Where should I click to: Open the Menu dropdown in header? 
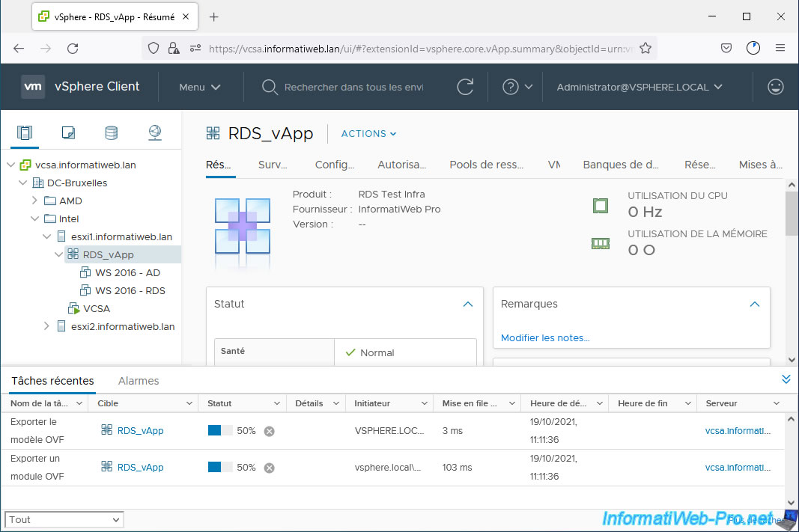(200, 87)
